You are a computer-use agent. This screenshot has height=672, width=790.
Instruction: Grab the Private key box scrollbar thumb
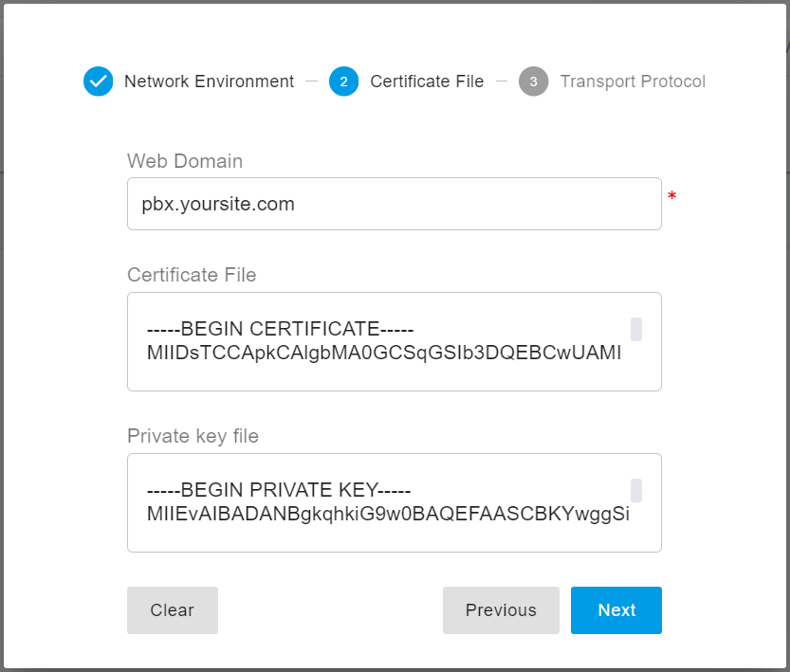[x=636, y=490]
